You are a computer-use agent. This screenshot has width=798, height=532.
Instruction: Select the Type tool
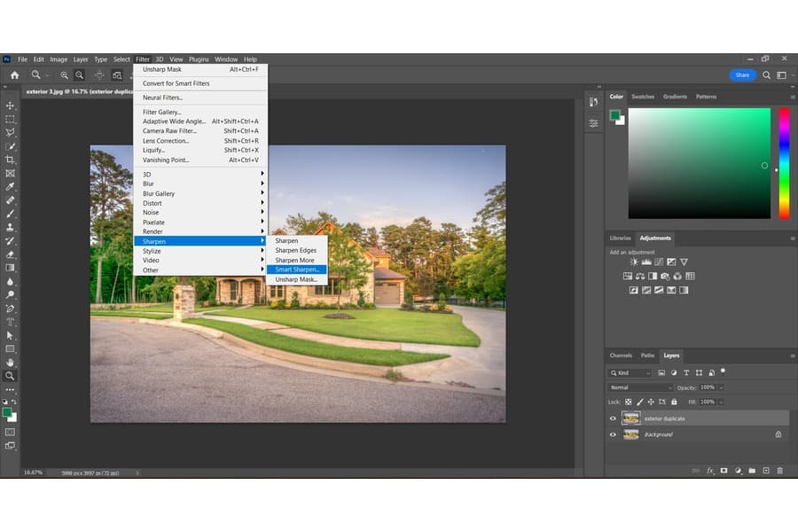point(10,322)
